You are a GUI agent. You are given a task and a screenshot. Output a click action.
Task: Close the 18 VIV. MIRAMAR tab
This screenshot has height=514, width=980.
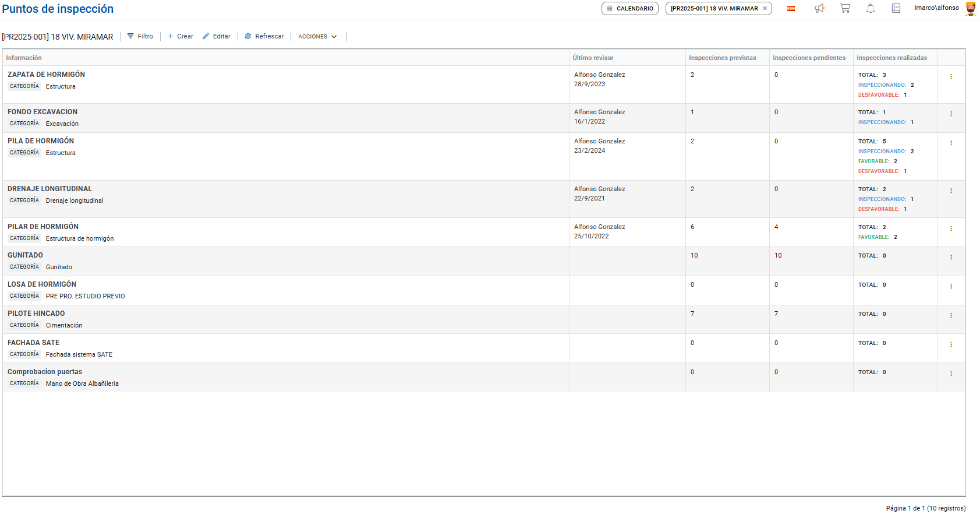tap(765, 9)
